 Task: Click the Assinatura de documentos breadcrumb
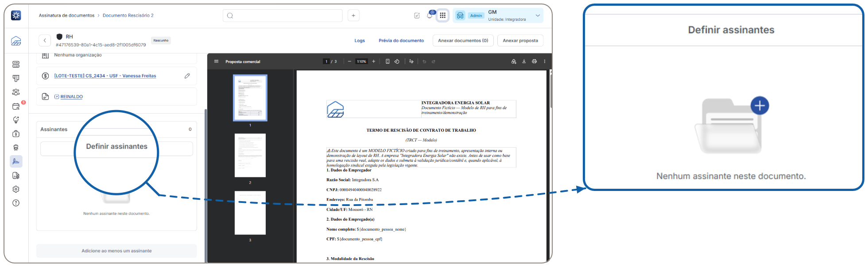tap(66, 15)
